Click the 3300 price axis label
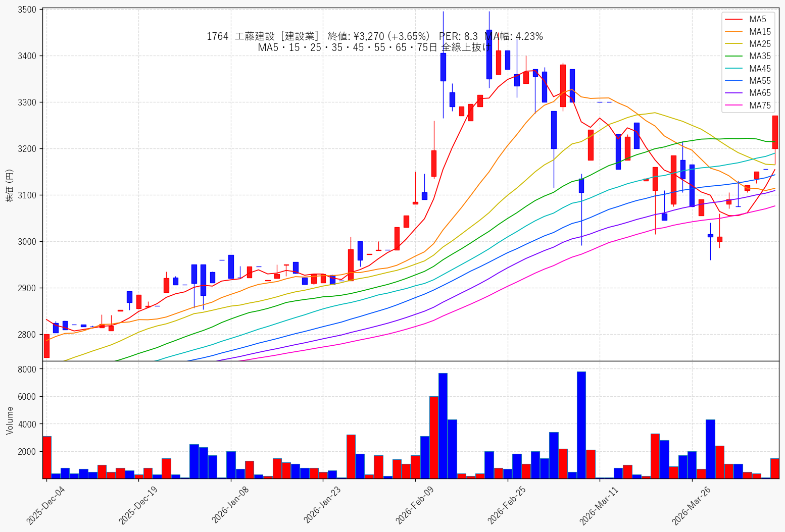 [x=27, y=102]
